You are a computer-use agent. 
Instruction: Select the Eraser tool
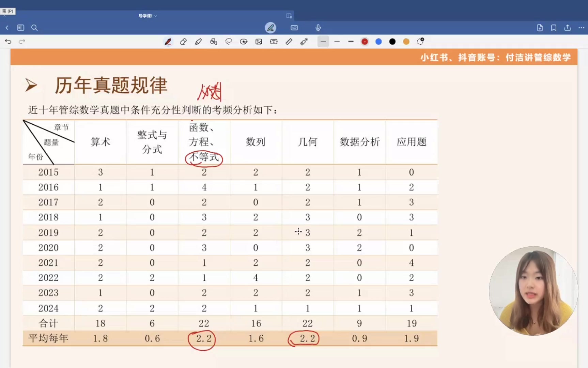click(x=183, y=42)
